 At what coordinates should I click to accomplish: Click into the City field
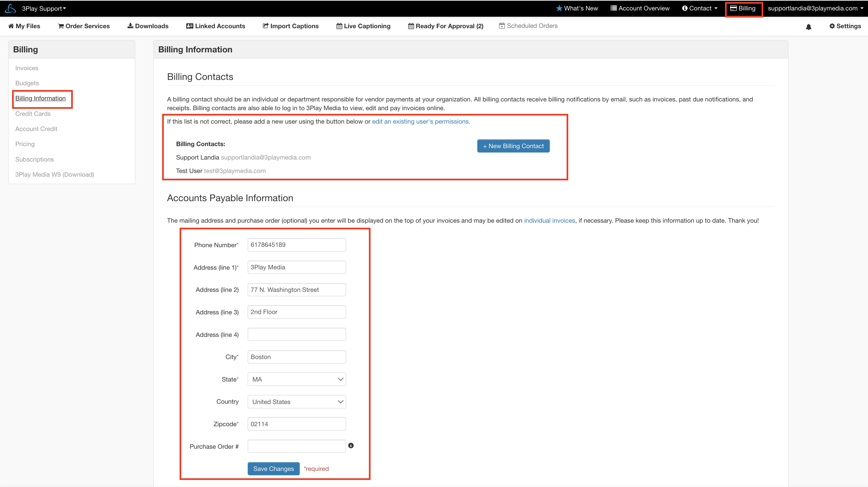[296, 357]
